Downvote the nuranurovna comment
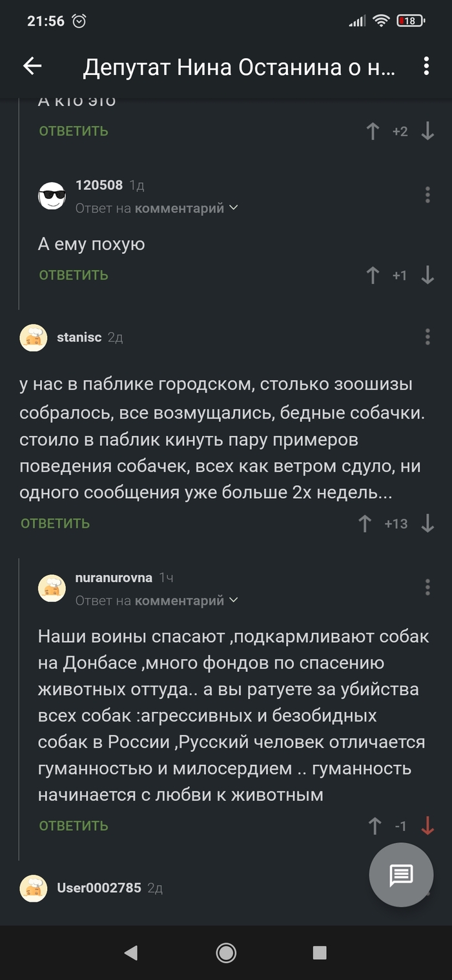 click(x=427, y=826)
